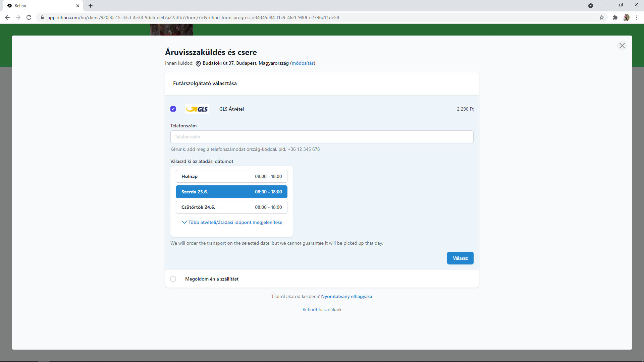Open the Chrome profile avatar
644x362 pixels.
point(626,17)
